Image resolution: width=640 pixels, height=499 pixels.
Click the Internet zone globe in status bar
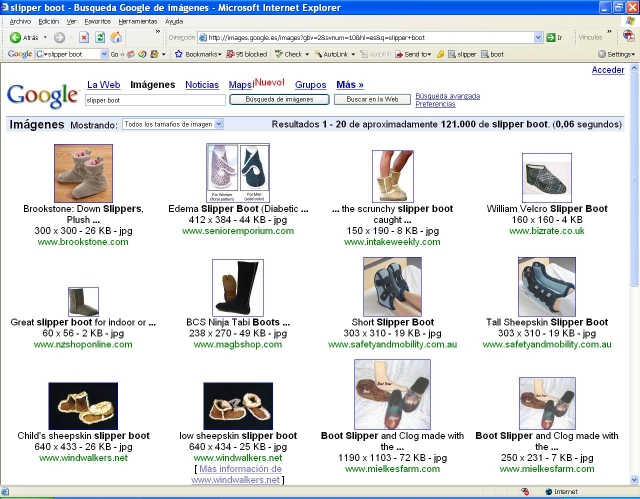[549, 492]
